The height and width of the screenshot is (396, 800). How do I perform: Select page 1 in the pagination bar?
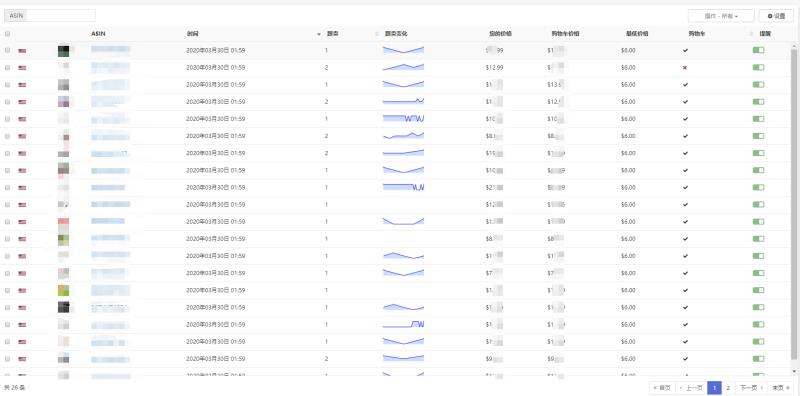point(714,388)
